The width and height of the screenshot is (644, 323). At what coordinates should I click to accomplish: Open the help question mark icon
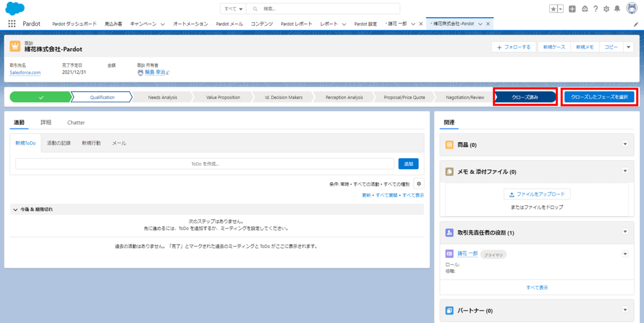click(x=596, y=9)
